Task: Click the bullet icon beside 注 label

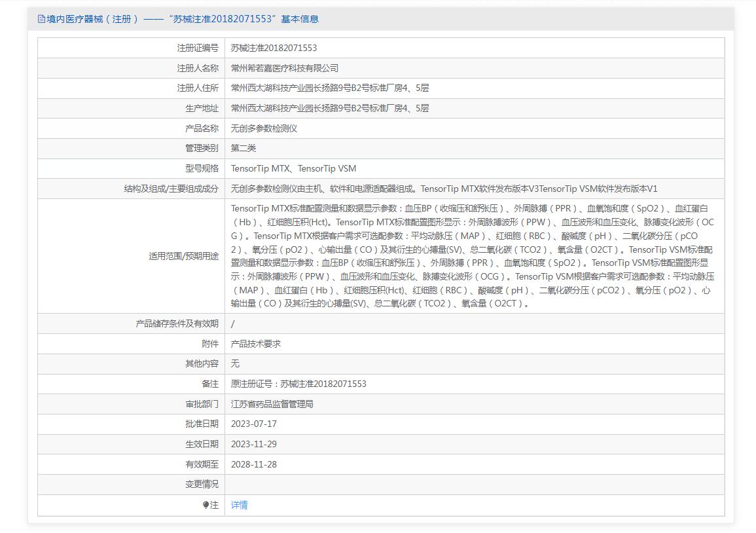Action: [206, 505]
